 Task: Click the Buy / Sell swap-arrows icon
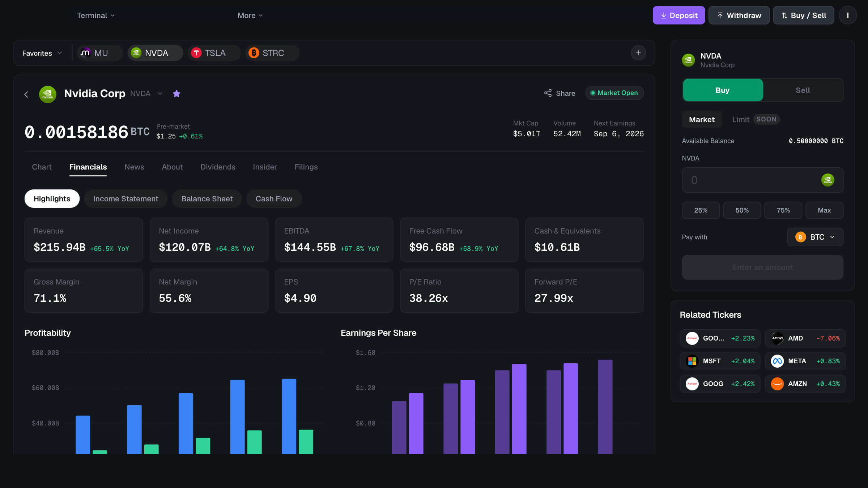click(784, 16)
